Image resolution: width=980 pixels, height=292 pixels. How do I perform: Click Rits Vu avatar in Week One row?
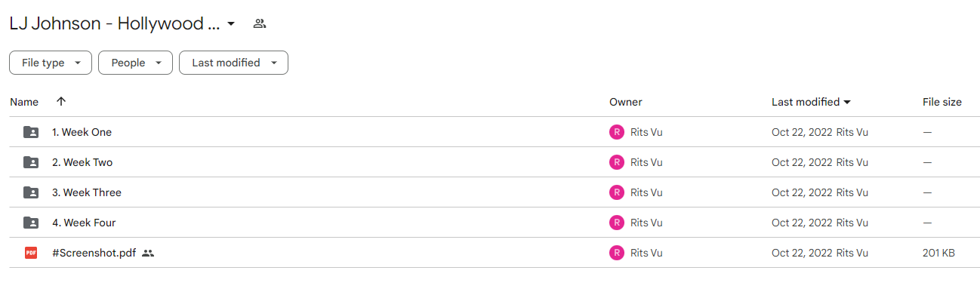pos(617,132)
